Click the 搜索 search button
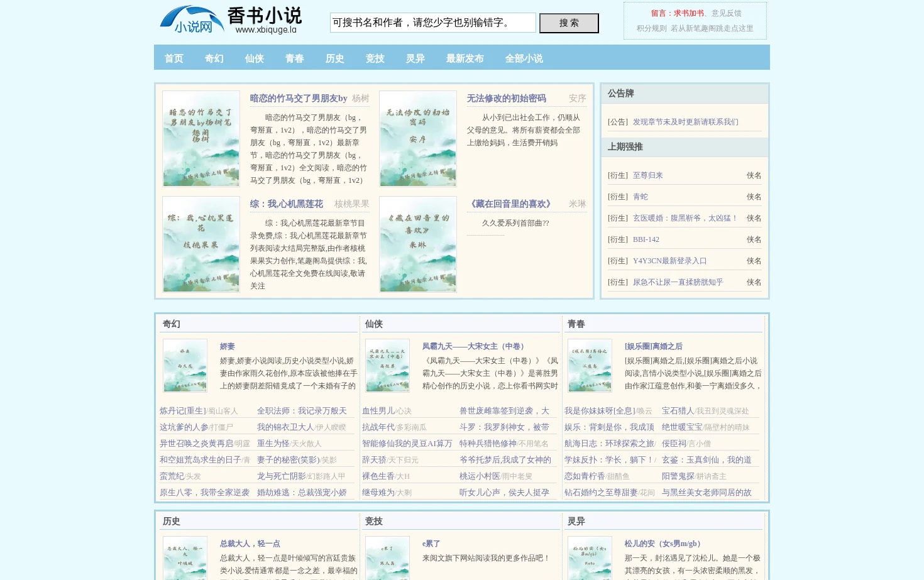This screenshot has width=924, height=580. pyautogui.click(x=569, y=23)
